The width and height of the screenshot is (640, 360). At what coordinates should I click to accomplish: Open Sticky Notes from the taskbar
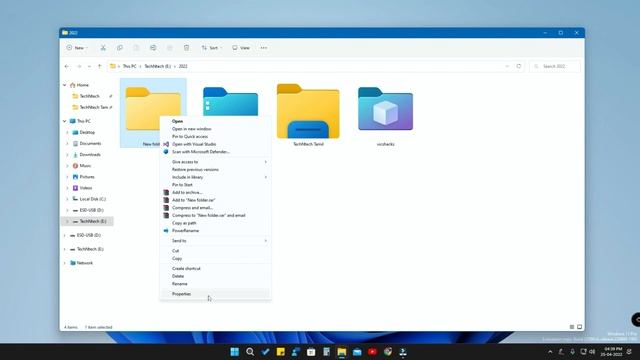(280, 352)
